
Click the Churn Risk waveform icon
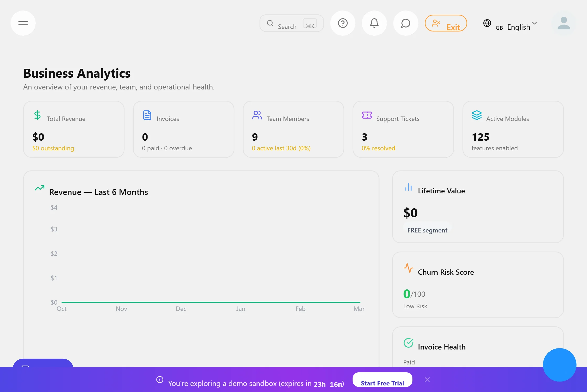(x=409, y=268)
